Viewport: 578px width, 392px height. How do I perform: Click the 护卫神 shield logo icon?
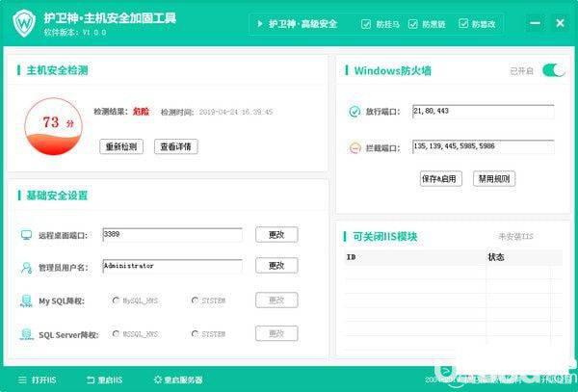(24, 23)
